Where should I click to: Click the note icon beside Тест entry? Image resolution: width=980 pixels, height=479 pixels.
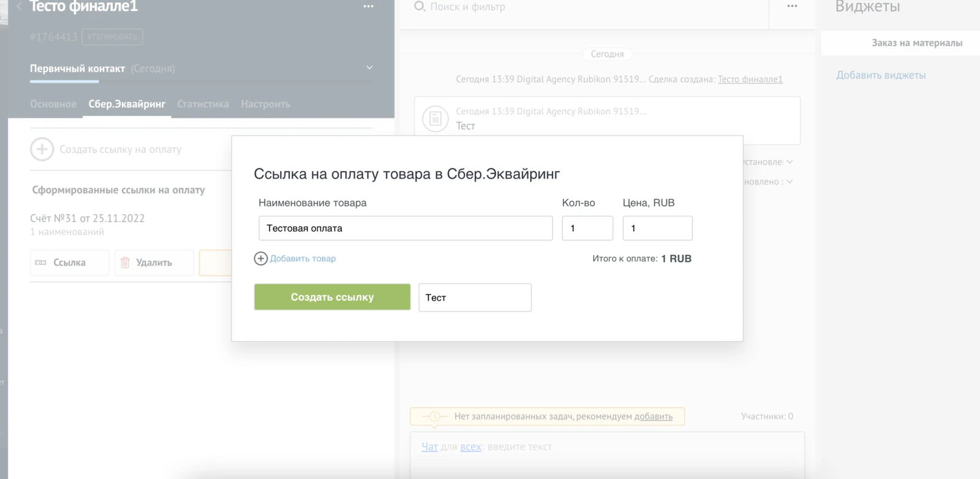[435, 118]
